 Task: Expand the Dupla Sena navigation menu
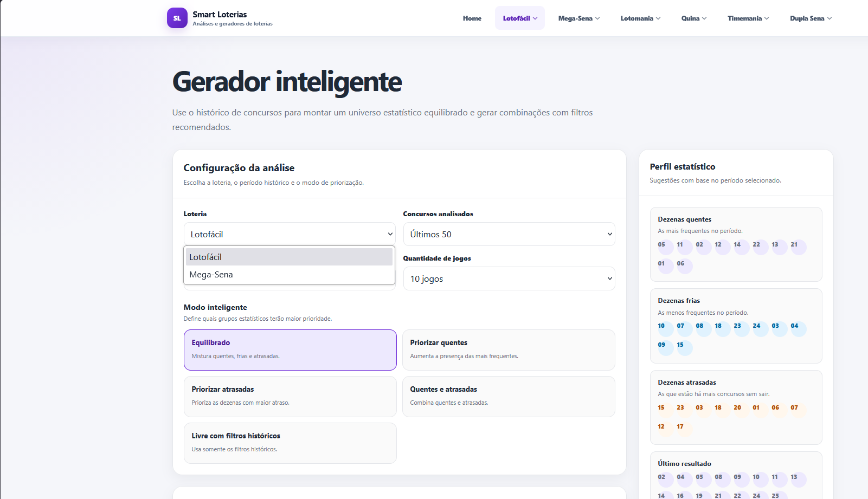(x=810, y=18)
